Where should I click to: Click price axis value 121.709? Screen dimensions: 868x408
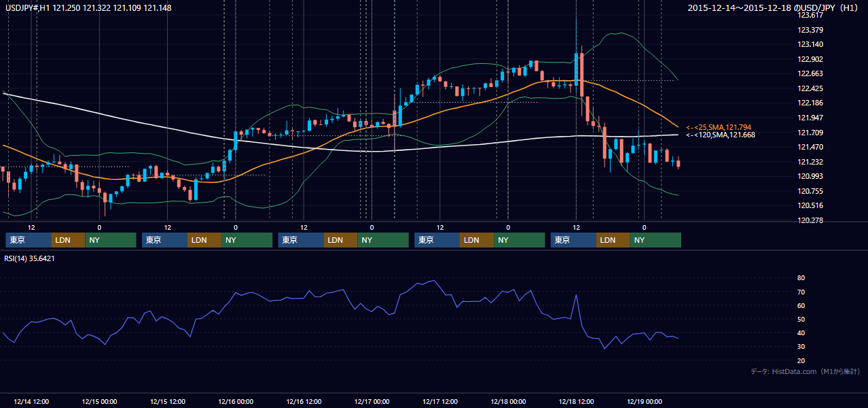(810, 133)
